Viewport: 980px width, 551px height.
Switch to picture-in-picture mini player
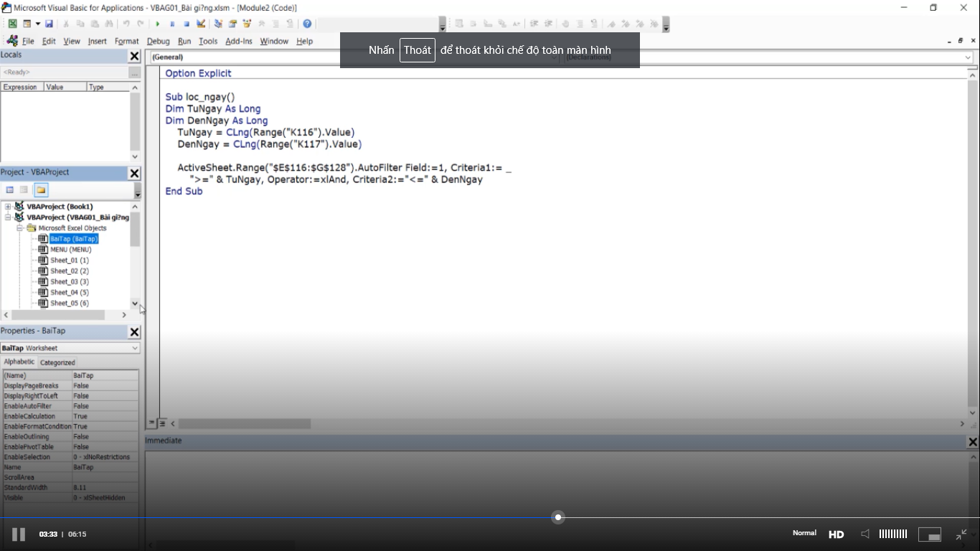pos(930,534)
